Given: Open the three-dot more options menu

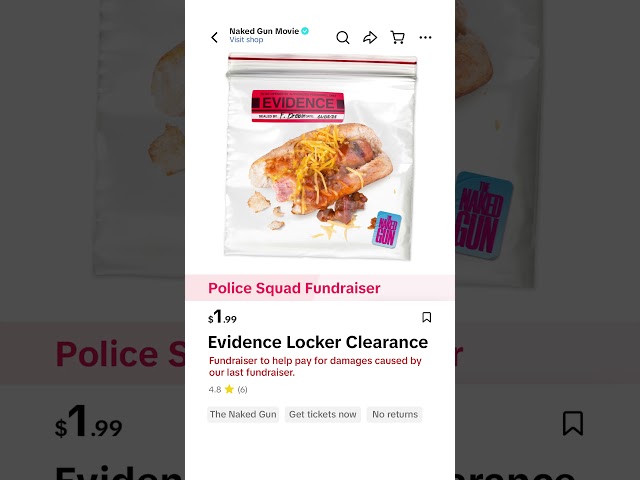Looking at the screenshot, I should 425,38.
